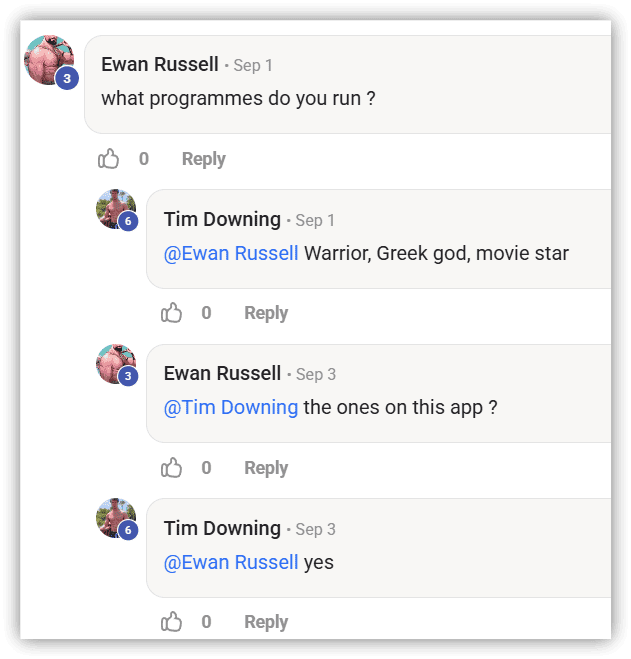Reply to Tim's 'Warrior, Greek god, movie star' comment

[x=266, y=313]
